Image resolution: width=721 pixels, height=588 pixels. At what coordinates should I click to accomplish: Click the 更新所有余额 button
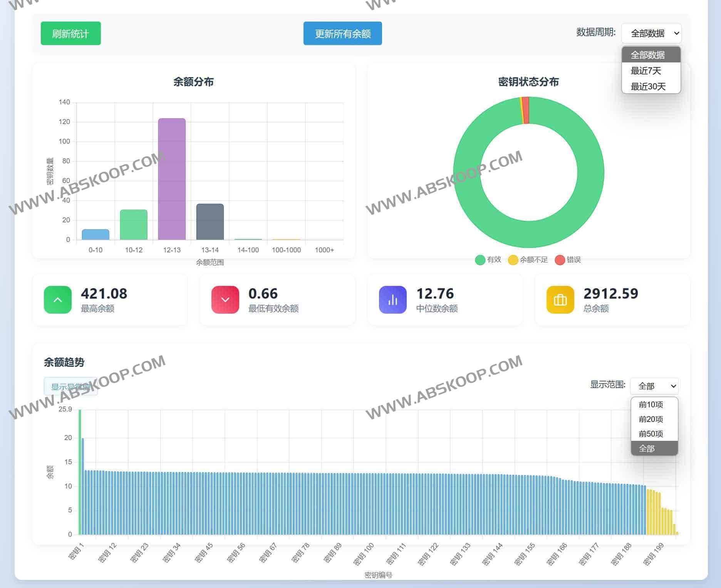click(x=342, y=34)
